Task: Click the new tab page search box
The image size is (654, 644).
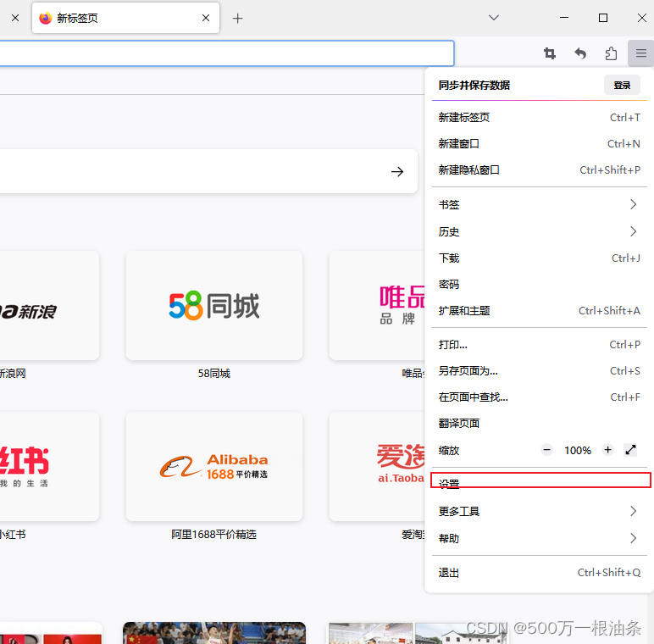Action: pyautogui.click(x=208, y=171)
